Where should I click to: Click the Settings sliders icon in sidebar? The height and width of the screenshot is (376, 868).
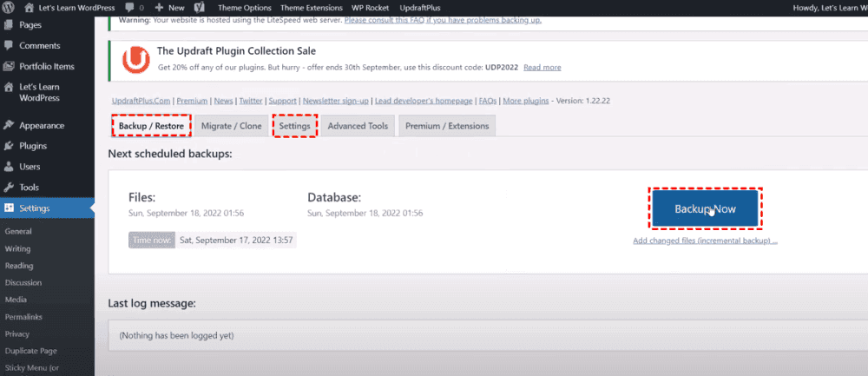(x=9, y=208)
